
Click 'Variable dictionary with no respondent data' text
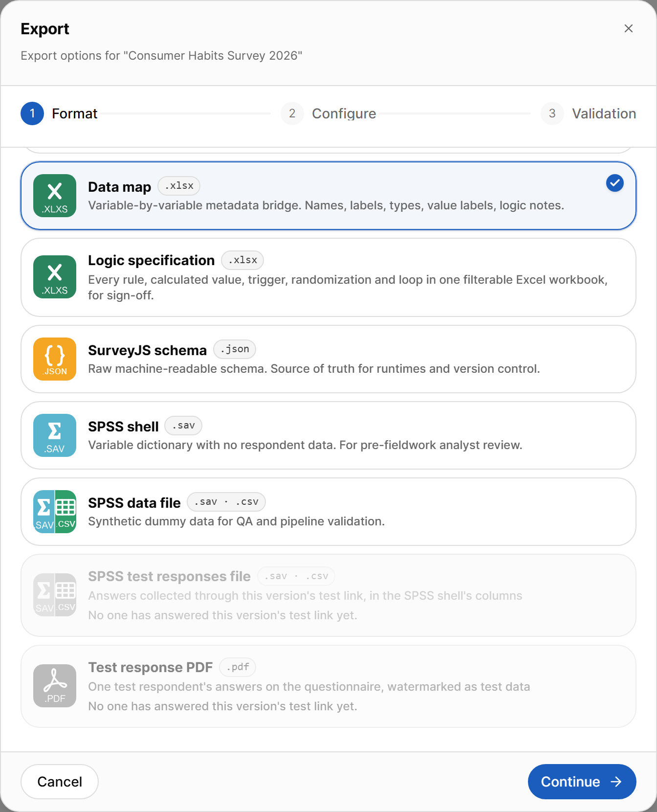(305, 445)
